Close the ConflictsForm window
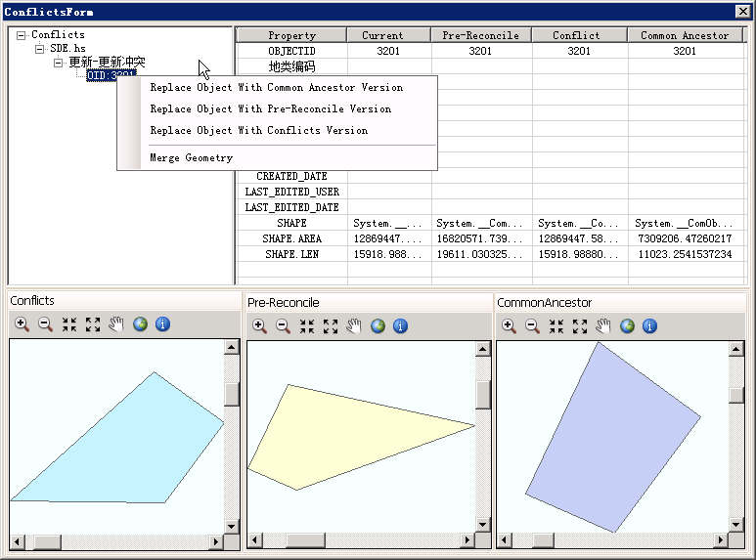The width and height of the screenshot is (756, 560). click(x=742, y=12)
